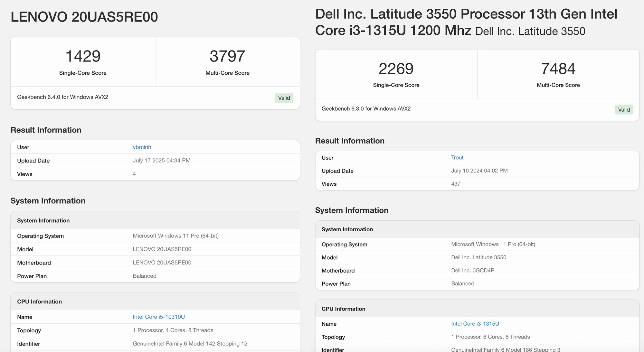Select the 3797 multi-core score

tap(227, 56)
